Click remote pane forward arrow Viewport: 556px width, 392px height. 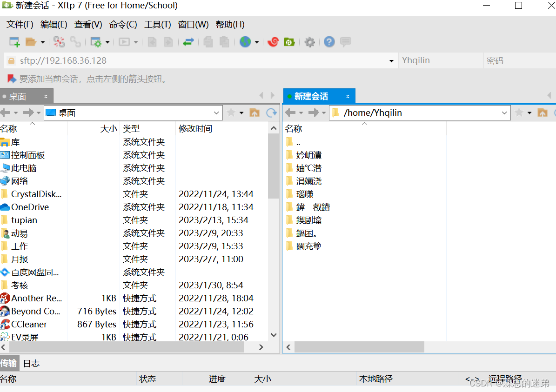point(314,113)
